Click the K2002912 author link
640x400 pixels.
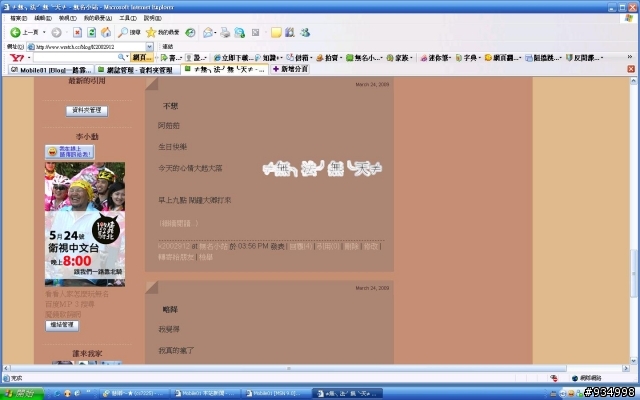[x=174, y=247]
